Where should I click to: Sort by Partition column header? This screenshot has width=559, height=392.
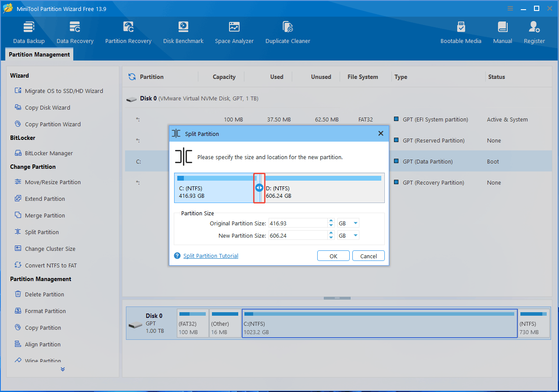tap(151, 77)
